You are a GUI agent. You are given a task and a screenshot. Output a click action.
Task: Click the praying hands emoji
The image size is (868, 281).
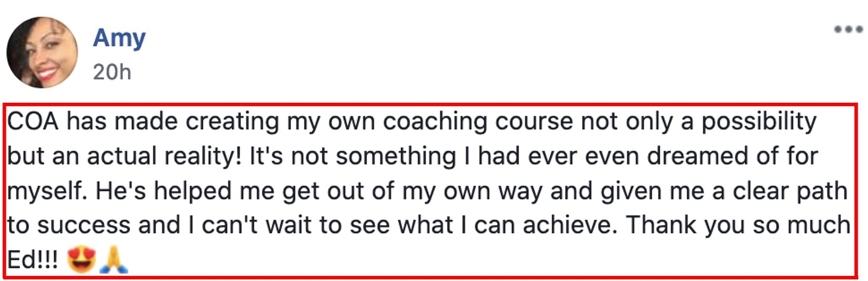coord(114,259)
